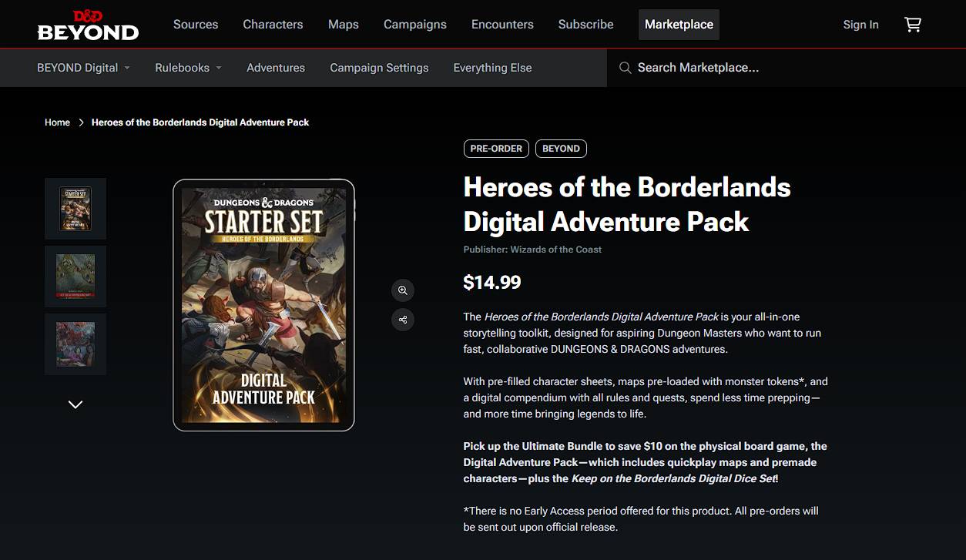Screen dimensions: 966x560
Task: Select the second map preview thumbnail
Action: 75,277
